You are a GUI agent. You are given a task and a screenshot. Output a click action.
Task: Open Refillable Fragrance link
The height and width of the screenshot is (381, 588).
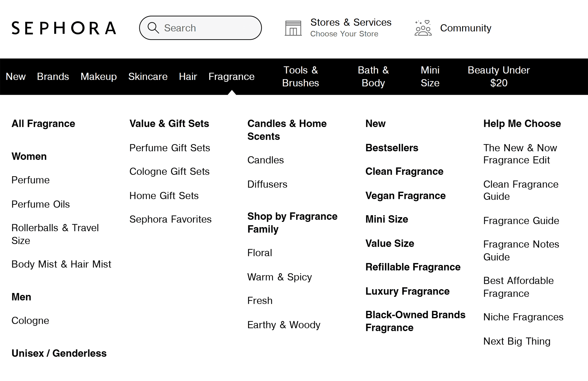point(413,267)
